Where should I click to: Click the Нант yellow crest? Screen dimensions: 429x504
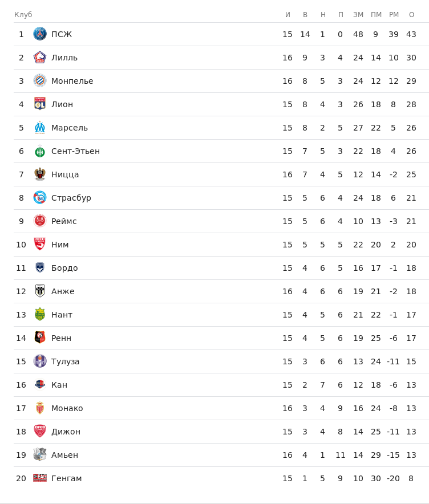tap(40, 315)
